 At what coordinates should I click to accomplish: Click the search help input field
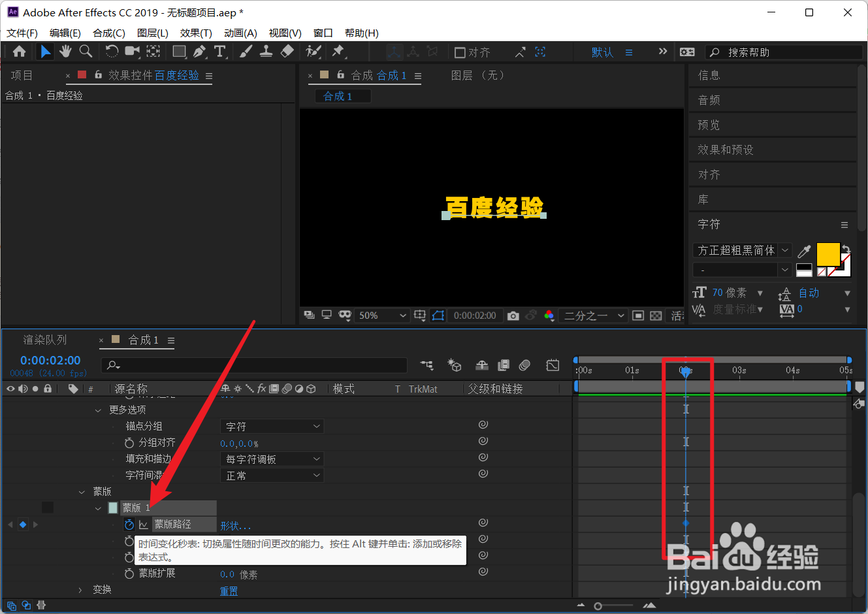(784, 52)
